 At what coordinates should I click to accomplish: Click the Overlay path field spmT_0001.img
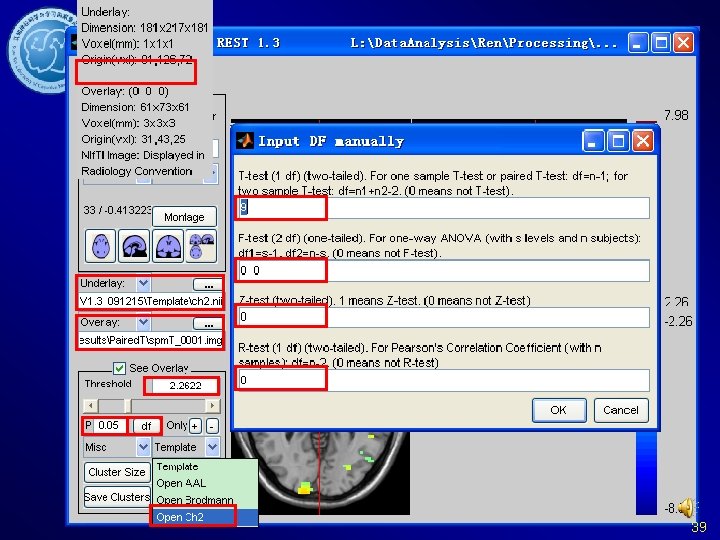click(x=151, y=340)
